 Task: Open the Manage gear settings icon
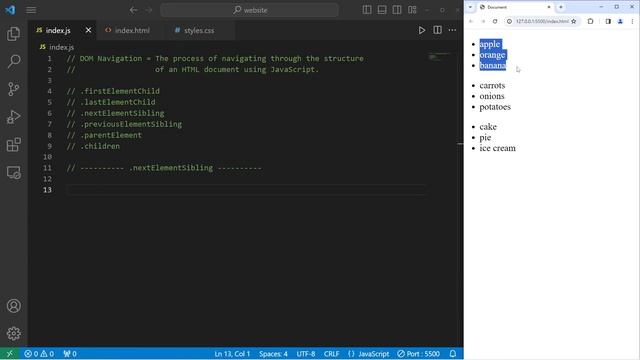13,333
